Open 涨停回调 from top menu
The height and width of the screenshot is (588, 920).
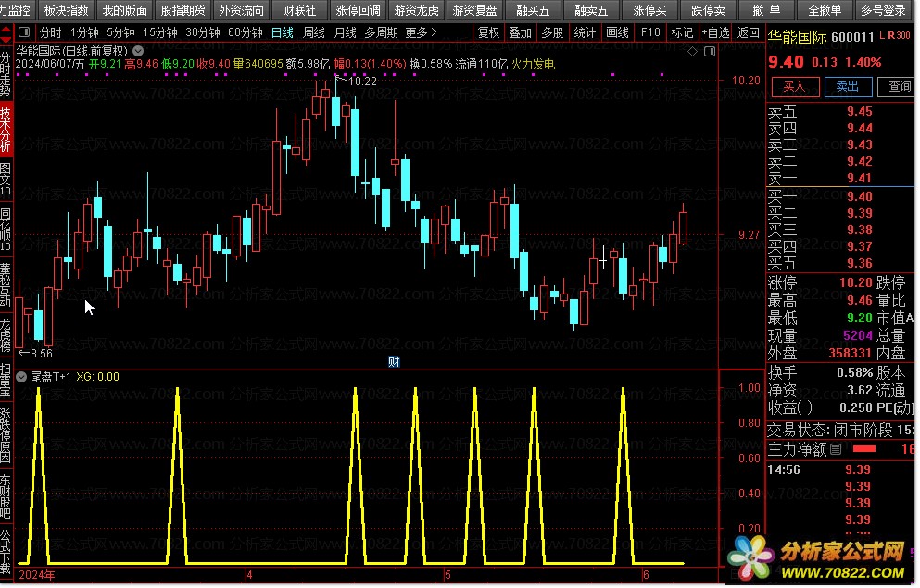(x=358, y=10)
